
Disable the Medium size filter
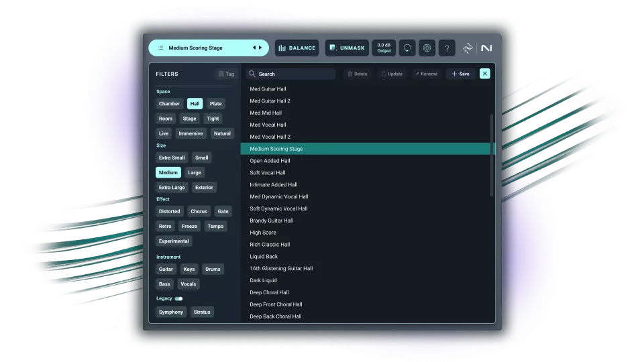168,172
